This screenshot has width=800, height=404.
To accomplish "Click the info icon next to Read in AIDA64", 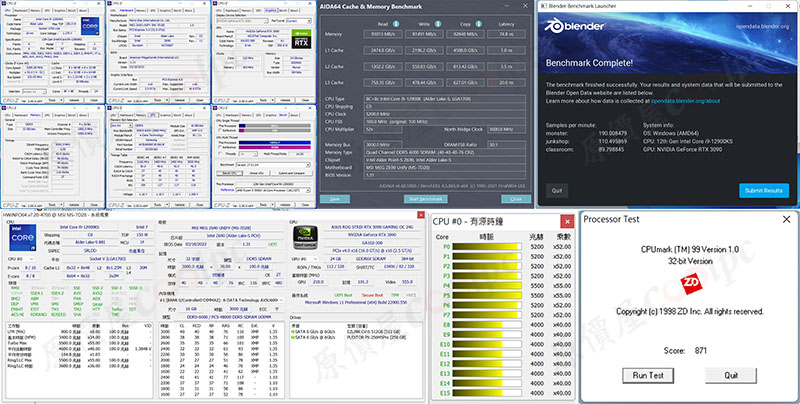I will click(x=396, y=24).
